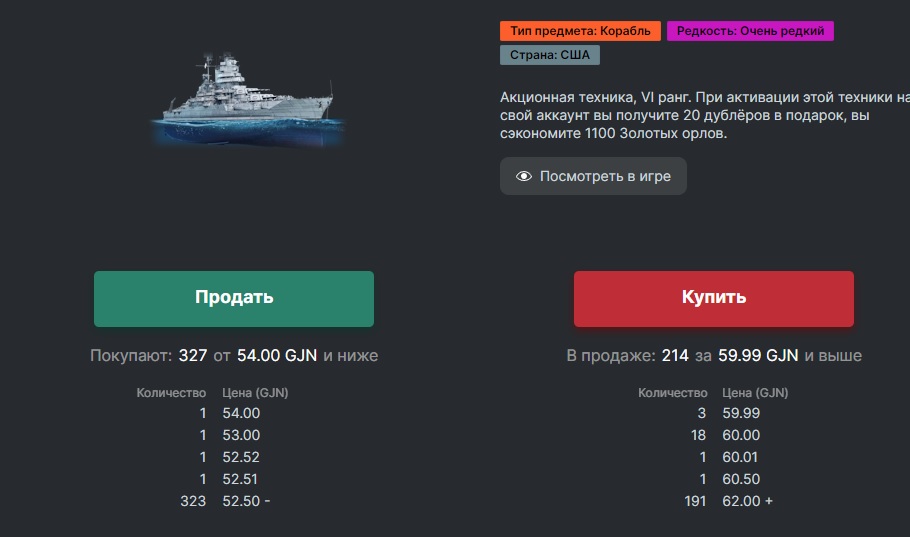Click the green Продать sell button
Viewport: 910px width, 537px height.
(x=234, y=298)
